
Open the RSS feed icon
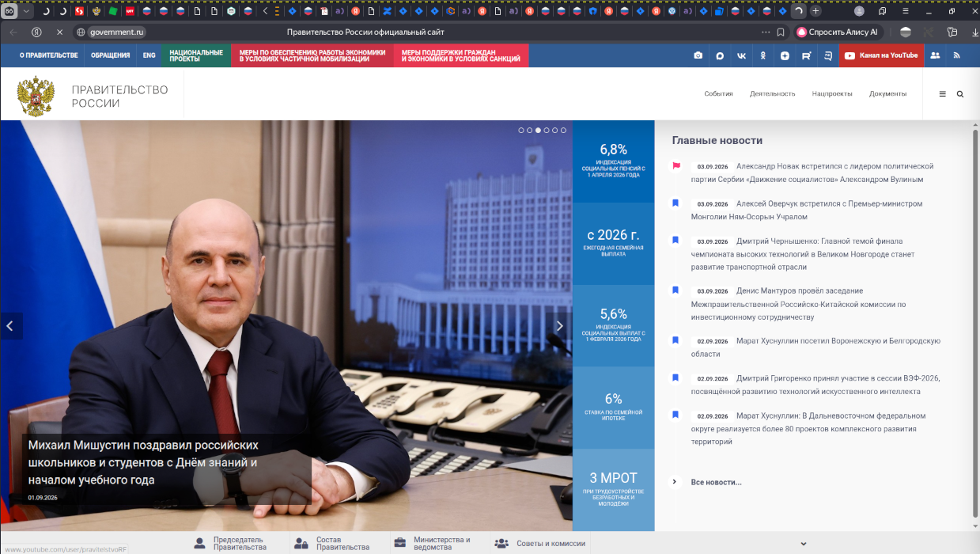956,55
